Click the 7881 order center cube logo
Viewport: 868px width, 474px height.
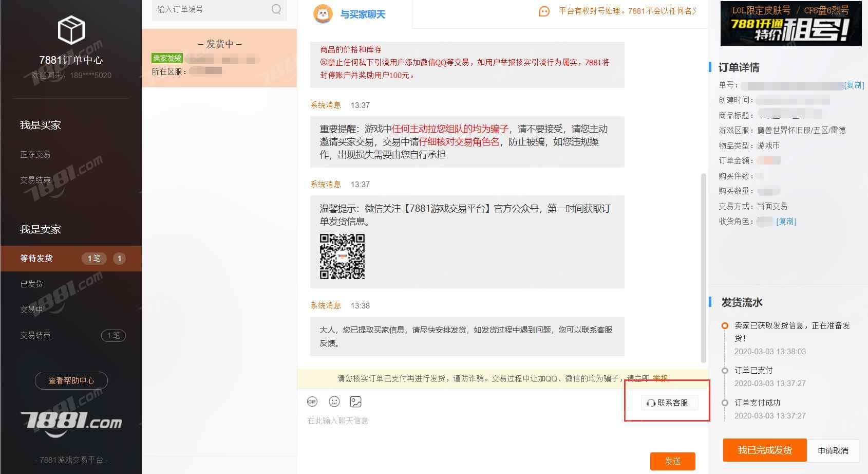tap(71, 30)
